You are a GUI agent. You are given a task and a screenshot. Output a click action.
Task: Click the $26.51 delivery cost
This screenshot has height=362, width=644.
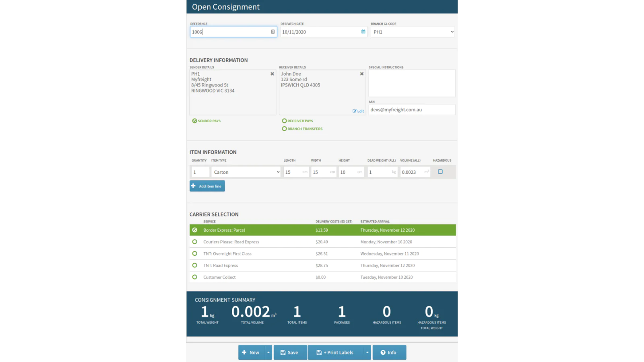click(322, 254)
